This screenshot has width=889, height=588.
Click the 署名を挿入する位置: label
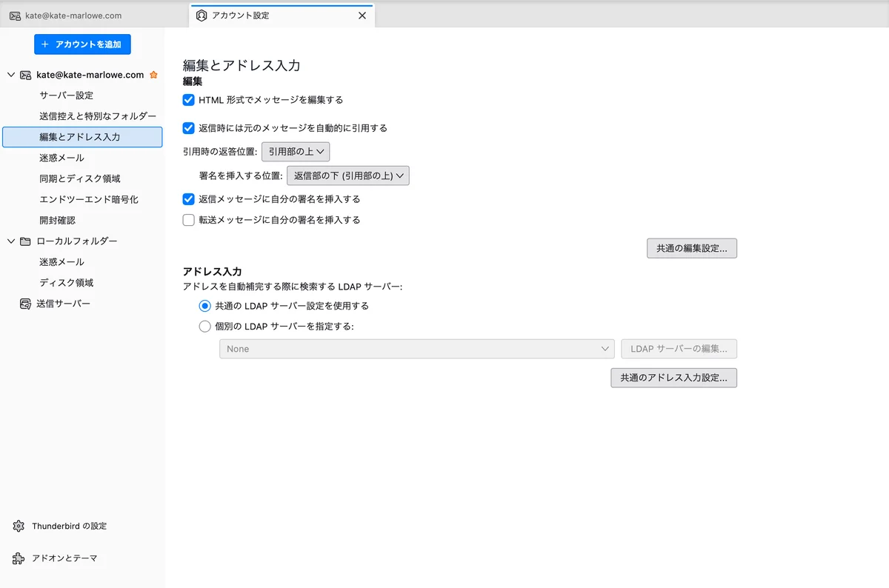pos(241,176)
